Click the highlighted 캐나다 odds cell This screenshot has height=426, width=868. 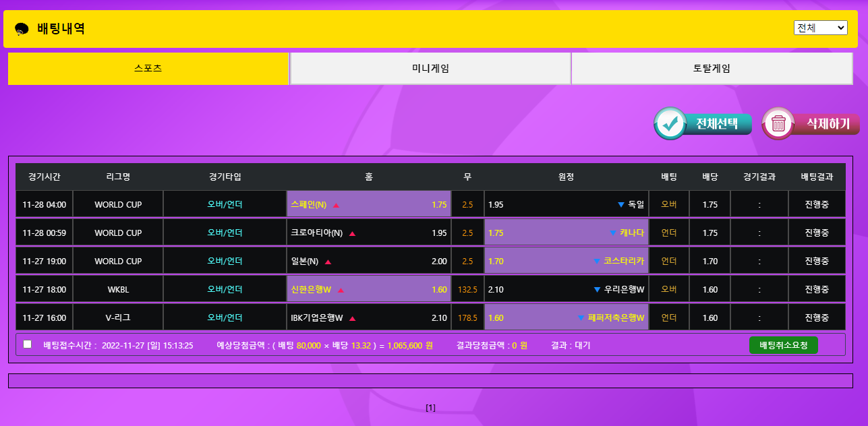[x=566, y=233]
